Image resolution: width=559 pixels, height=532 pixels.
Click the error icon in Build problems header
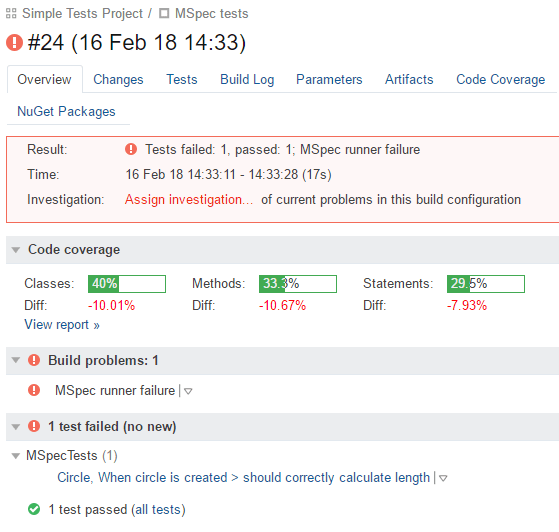click(x=34, y=360)
